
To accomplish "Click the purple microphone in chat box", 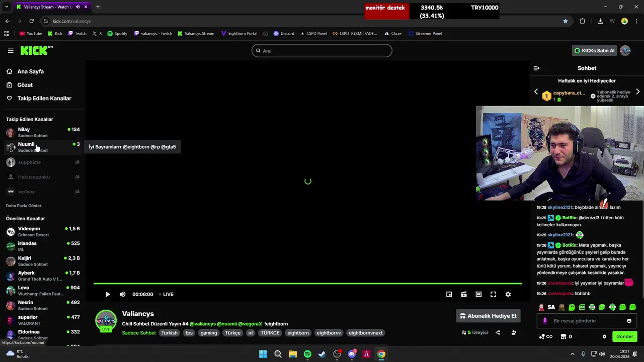I will point(545,321).
